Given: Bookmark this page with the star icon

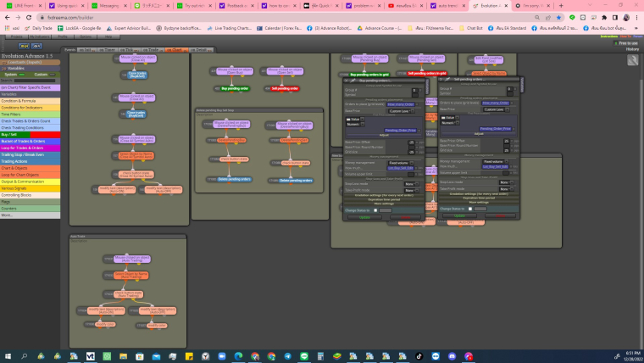Looking at the screenshot, I should (x=558, y=18).
